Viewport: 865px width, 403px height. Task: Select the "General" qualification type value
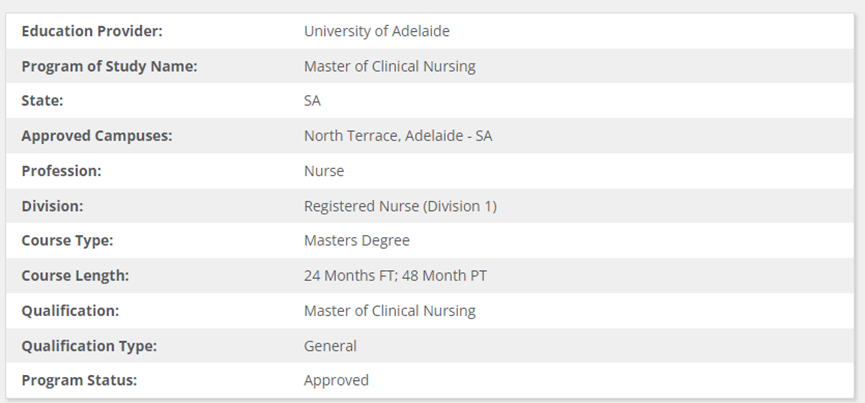click(330, 346)
